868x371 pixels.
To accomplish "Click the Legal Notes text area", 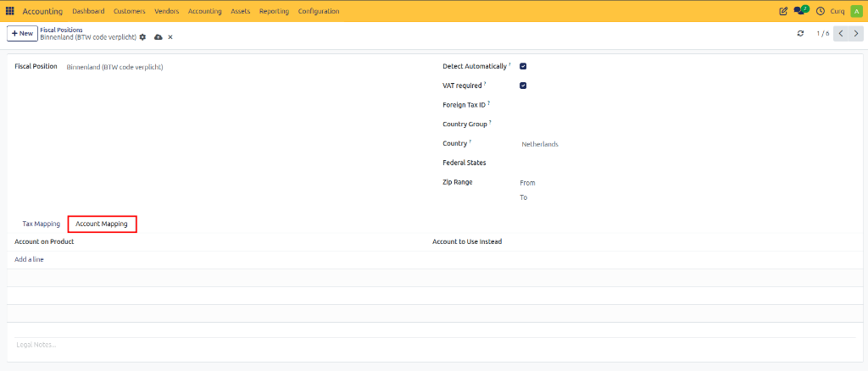I will tap(435, 345).
